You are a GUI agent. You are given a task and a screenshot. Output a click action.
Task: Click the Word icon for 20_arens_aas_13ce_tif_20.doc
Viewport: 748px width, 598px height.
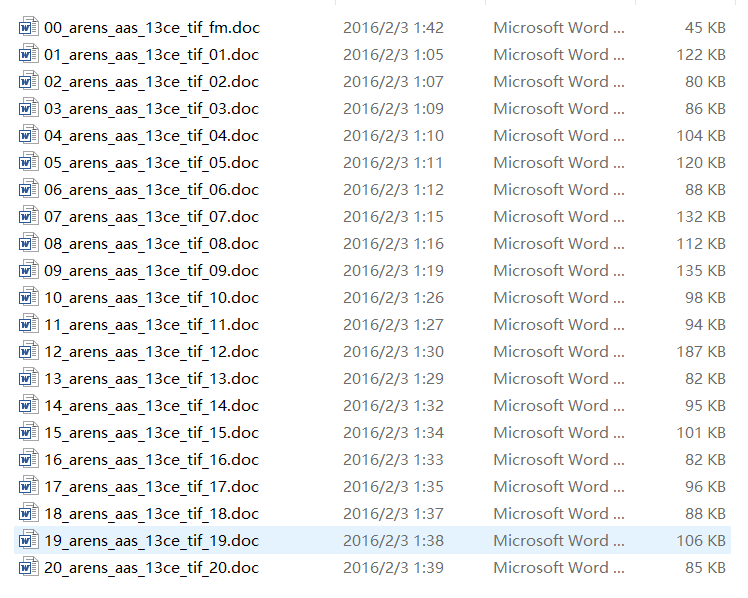coord(28,567)
